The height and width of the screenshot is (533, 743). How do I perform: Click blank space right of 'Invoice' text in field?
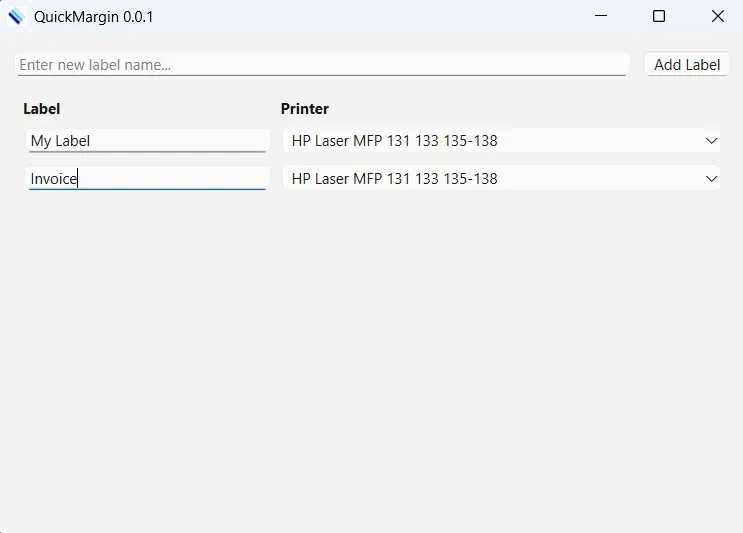(173, 179)
